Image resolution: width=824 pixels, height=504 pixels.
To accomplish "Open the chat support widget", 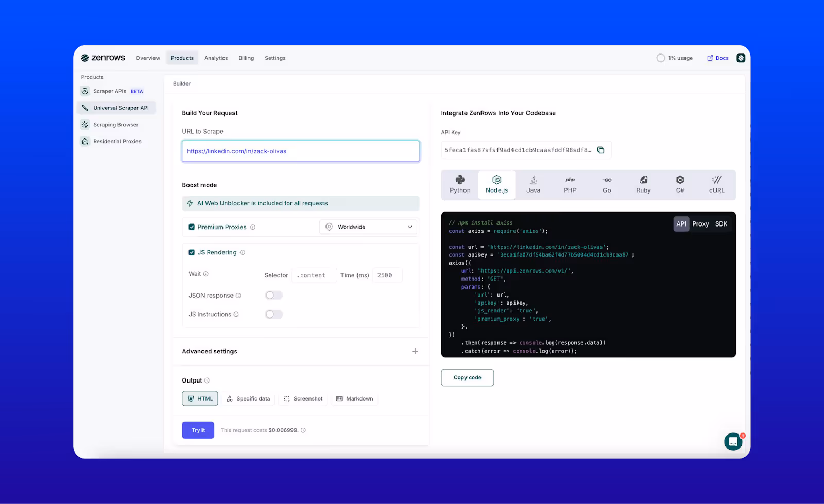I will click(733, 442).
